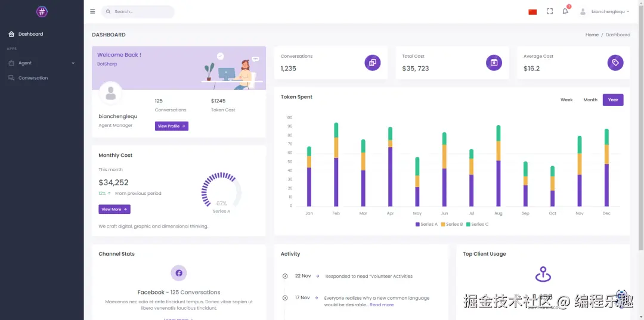Viewport: 644px width, 320px height.
Task: Click the user avatar in header
Action: (x=583, y=11)
